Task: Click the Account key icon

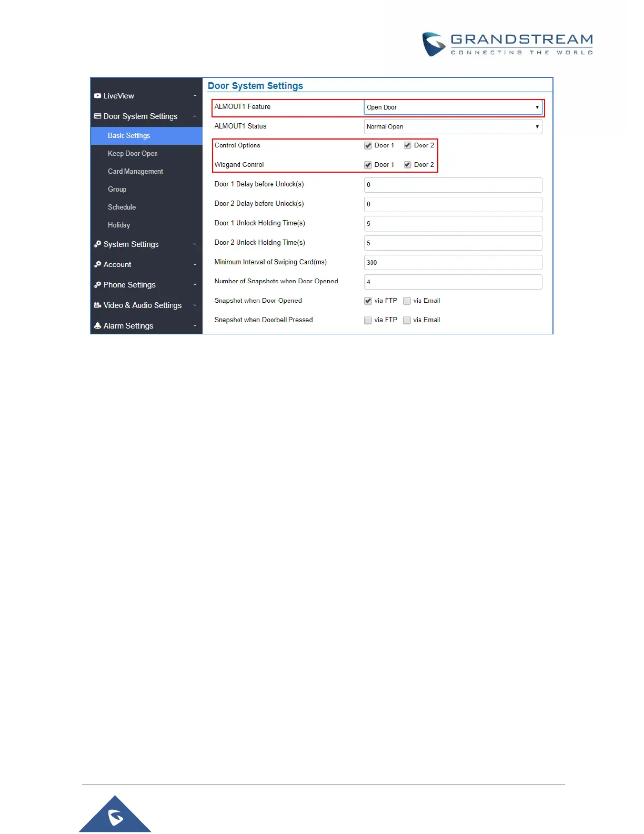Action: tap(97, 264)
